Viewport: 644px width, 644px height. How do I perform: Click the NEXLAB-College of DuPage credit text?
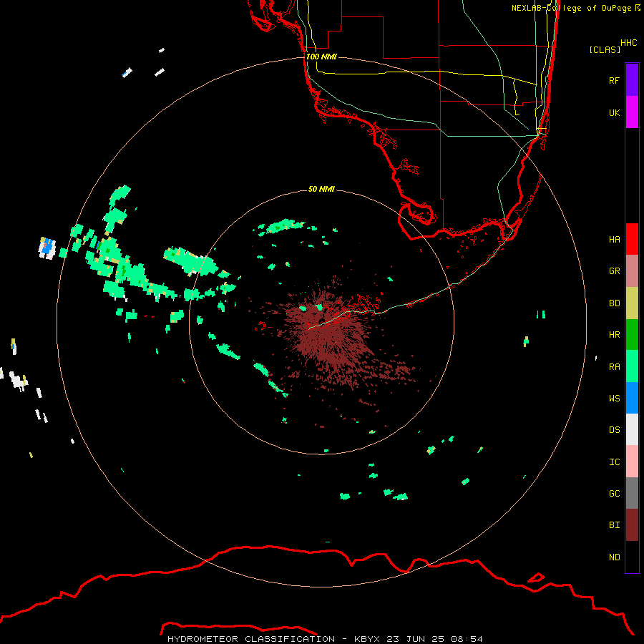click(575, 8)
